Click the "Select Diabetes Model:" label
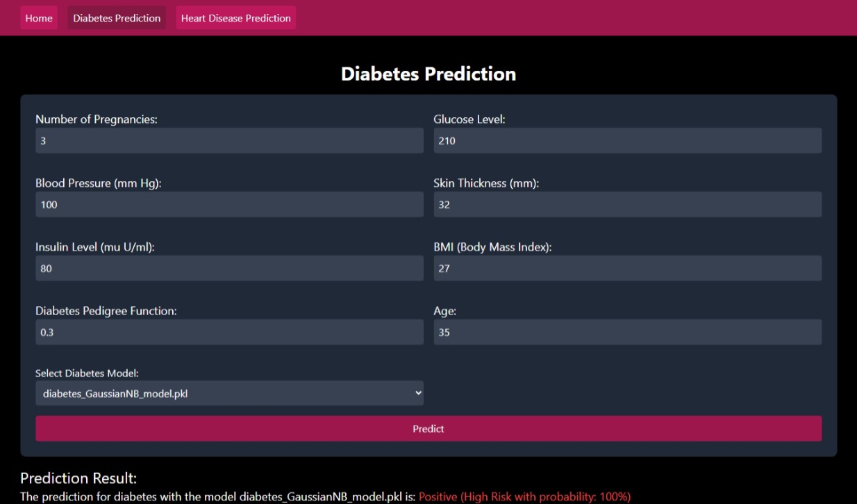The height and width of the screenshot is (504, 857). tap(87, 373)
